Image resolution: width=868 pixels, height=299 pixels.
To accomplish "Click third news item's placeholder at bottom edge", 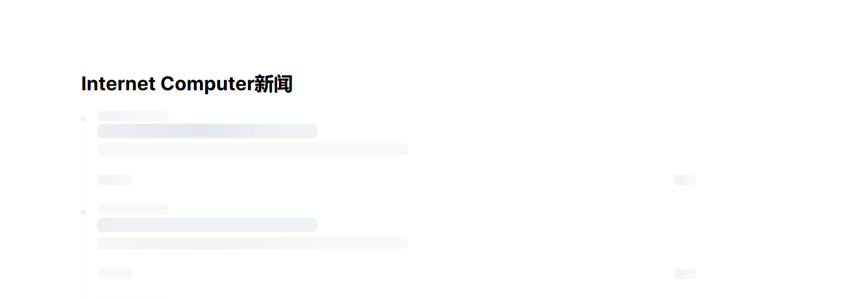I will 130,298.
